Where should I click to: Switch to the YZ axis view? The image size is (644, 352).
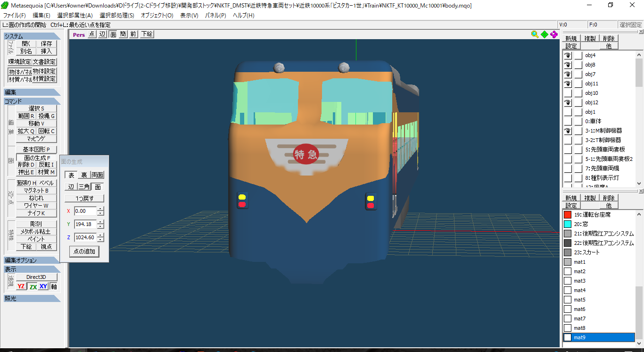click(21, 286)
